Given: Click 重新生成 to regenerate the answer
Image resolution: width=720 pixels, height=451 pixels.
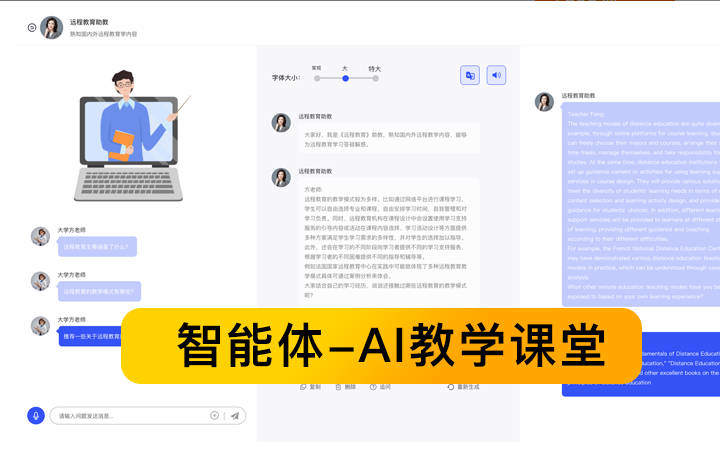Looking at the screenshot, I should click(464, 386).
